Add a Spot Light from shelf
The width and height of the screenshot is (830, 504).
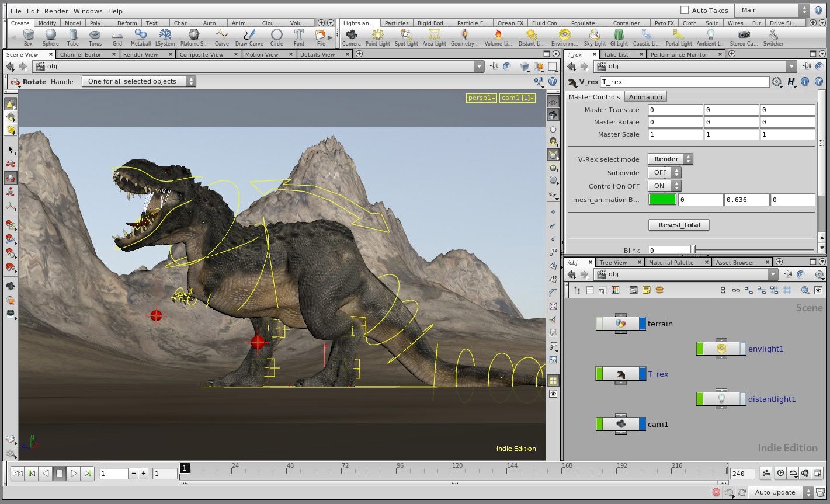406,37
